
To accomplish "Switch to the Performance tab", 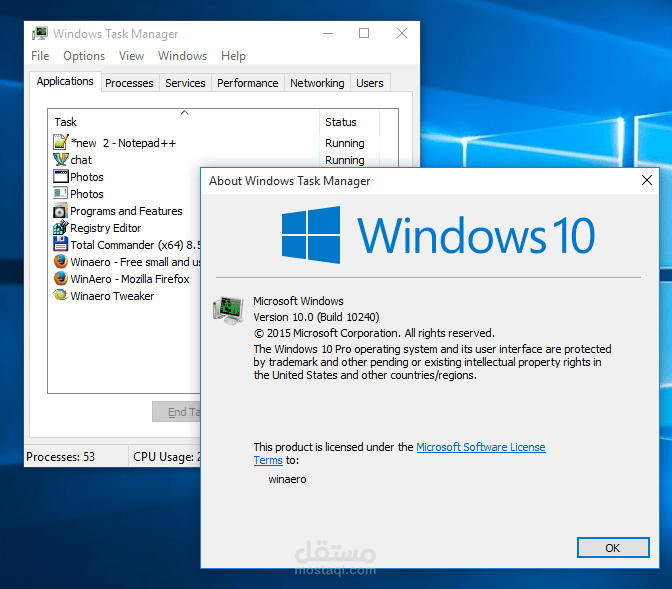I will 247,83.
